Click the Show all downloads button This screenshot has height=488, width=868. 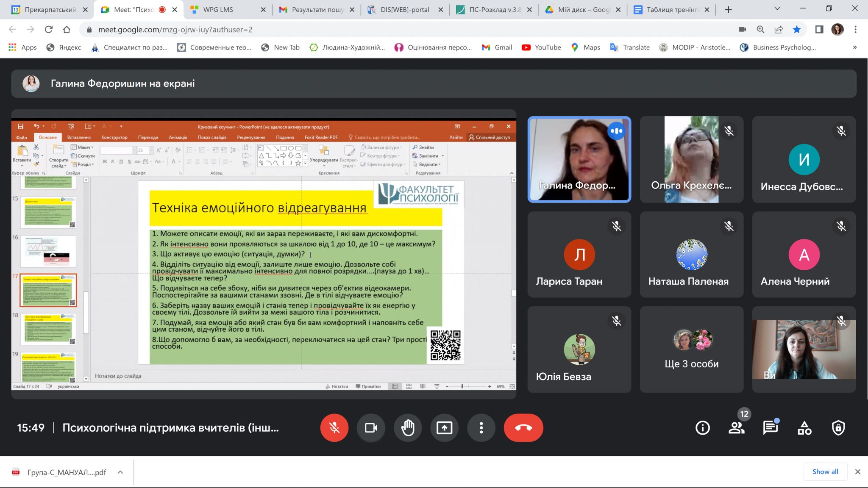click(825, 471)
